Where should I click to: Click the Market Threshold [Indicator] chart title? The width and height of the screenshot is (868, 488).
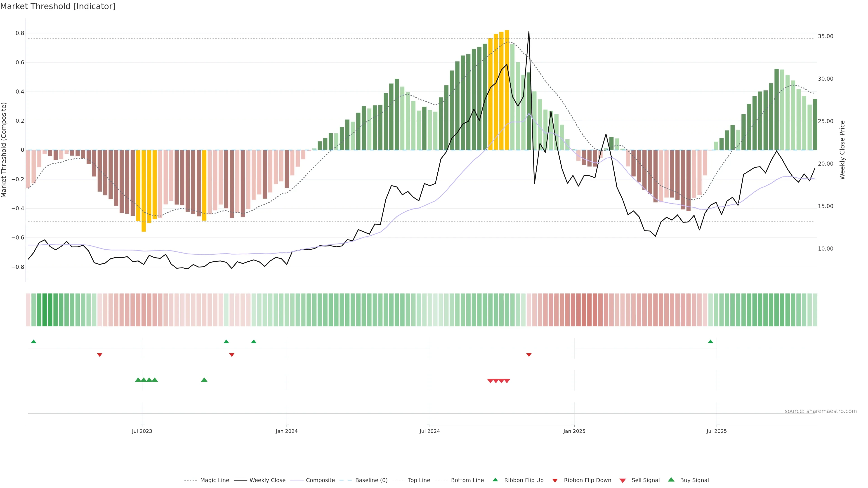(x=58, y=6)
